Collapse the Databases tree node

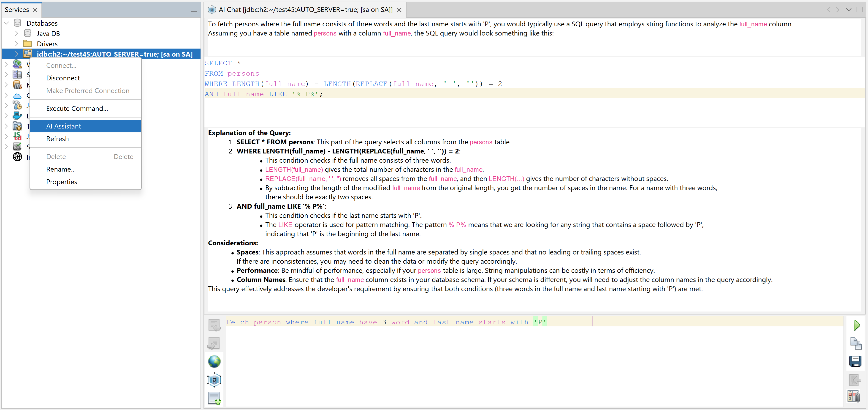tap(6, 23)
